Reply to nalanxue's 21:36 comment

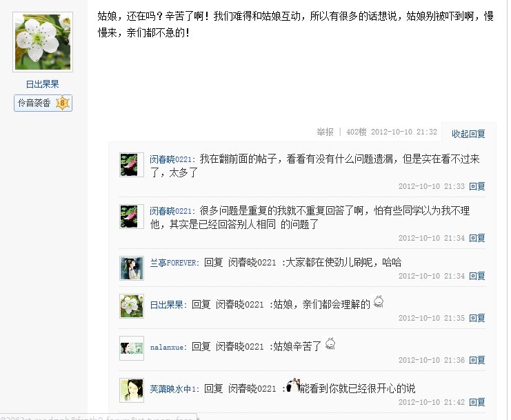click(x=477, y=360)
